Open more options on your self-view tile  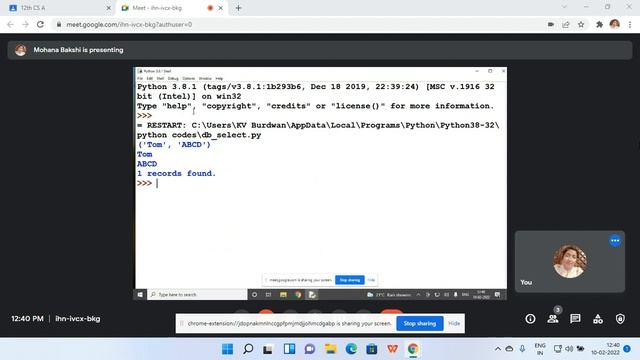pyautogui.click(x=615, y=241)
